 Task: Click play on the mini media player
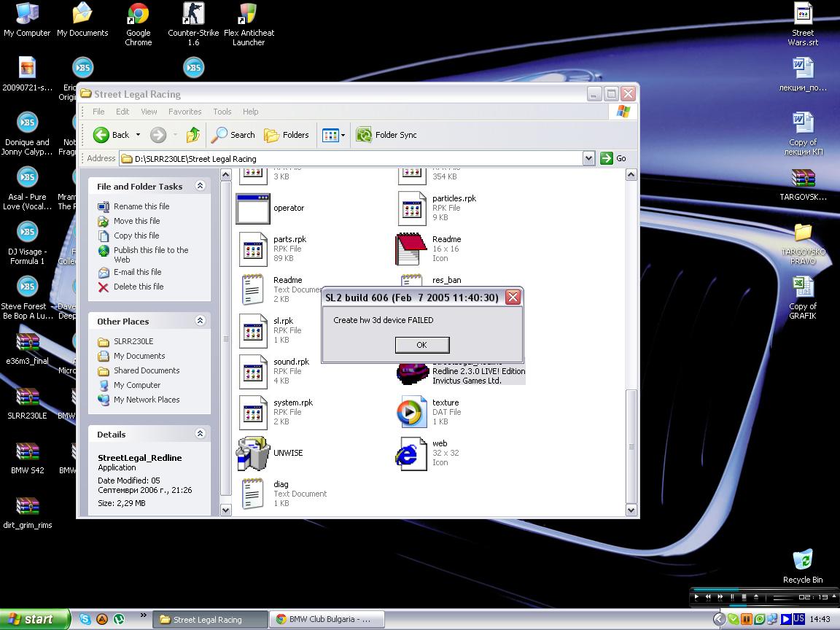point(696,596)
